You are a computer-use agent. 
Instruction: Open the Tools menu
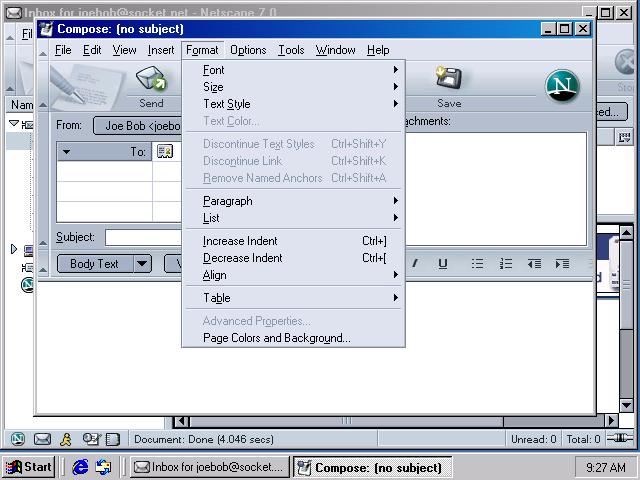click(x=291, y=50)
